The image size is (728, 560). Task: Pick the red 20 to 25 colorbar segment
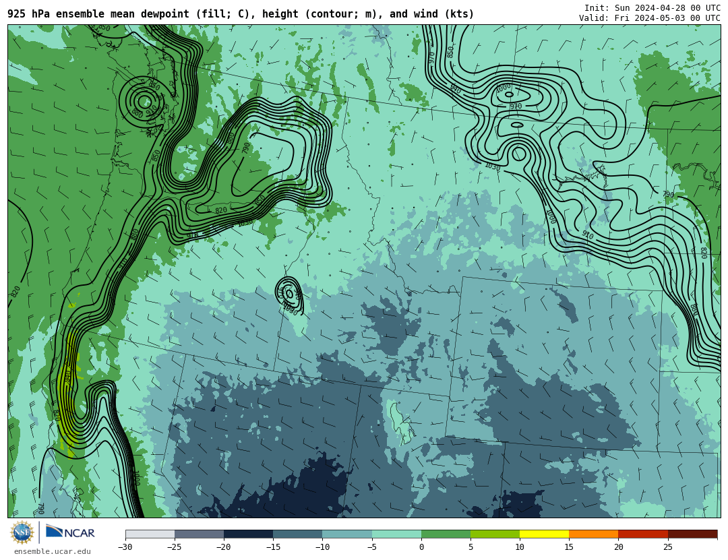(643, 534)
